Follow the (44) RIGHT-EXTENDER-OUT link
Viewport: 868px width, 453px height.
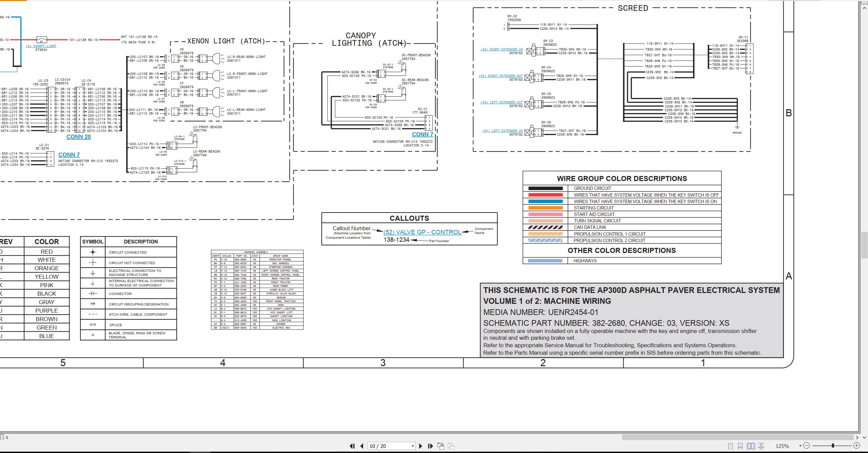point(500,76)
